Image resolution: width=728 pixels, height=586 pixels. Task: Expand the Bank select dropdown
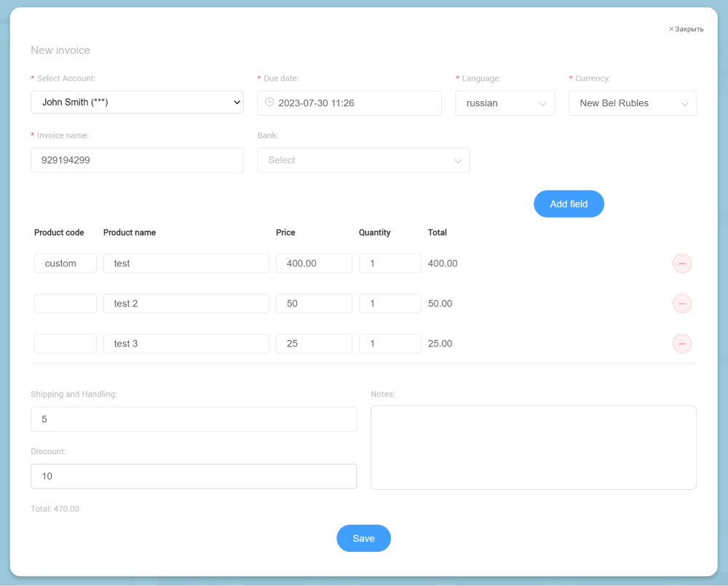363,160
